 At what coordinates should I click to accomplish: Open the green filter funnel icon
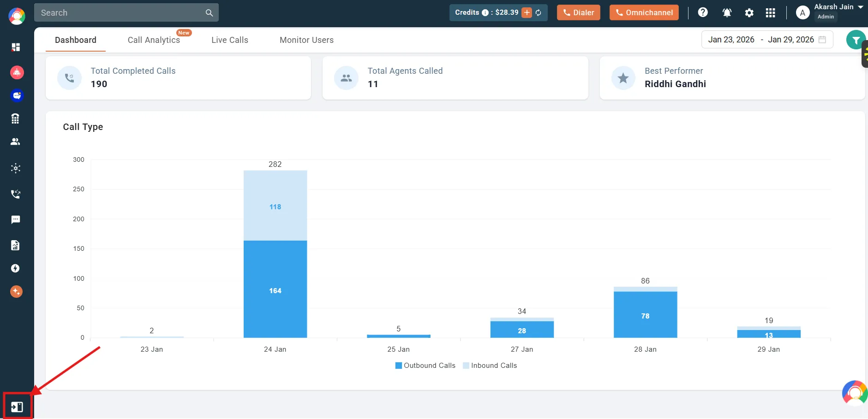(x=856, y=40)
